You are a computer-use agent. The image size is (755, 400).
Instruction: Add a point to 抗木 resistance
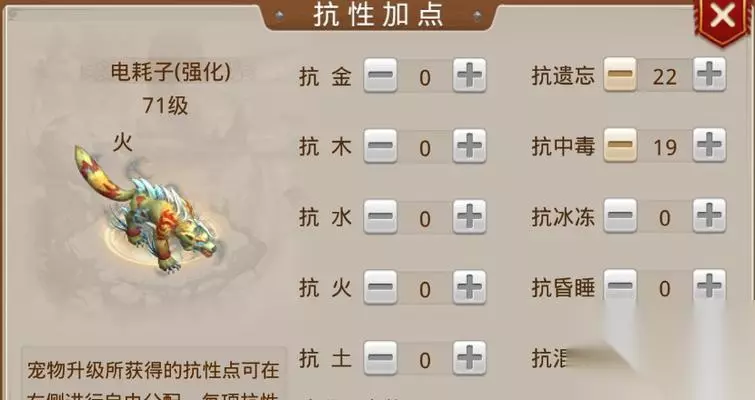click(x=469, y=146)
